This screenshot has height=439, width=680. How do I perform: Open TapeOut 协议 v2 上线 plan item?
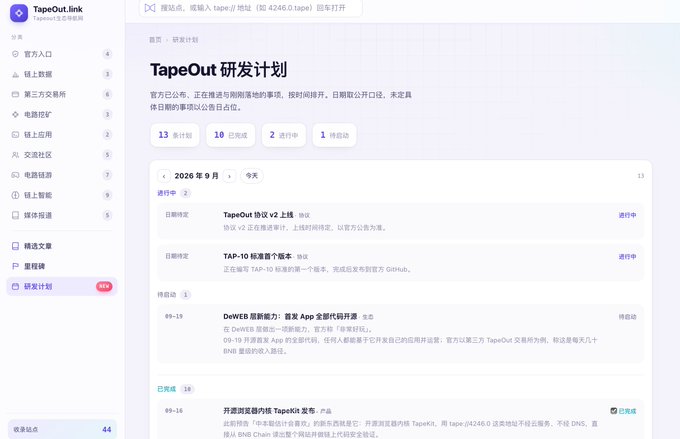coord(400,221)
